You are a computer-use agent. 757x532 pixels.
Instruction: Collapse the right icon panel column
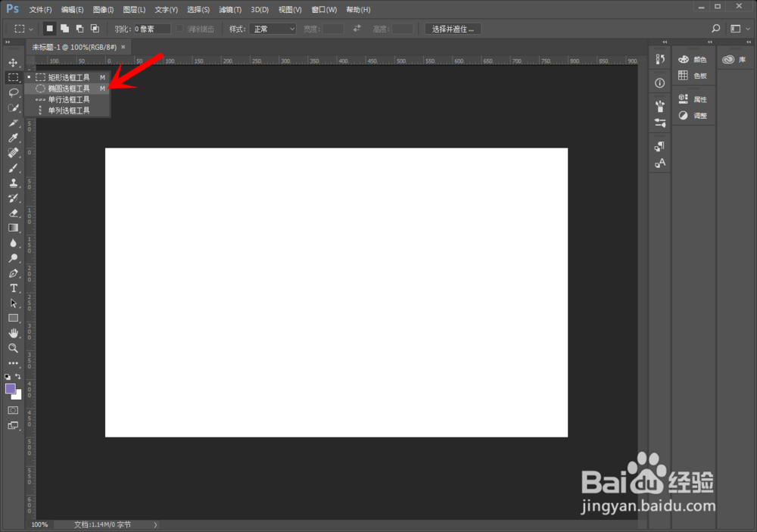click(665, 42)
